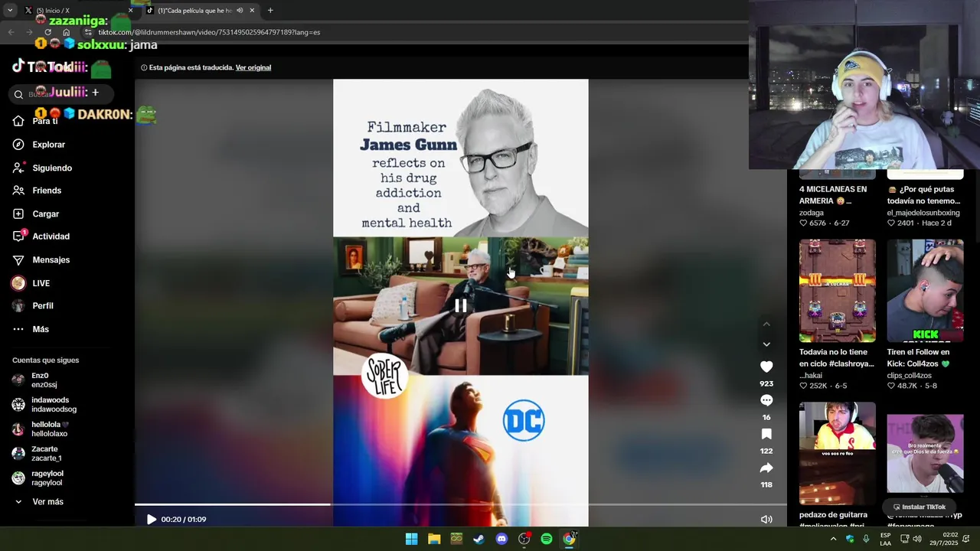
Task: Open the ESP LAA language switcher
Action: click(x=886, y=539)
